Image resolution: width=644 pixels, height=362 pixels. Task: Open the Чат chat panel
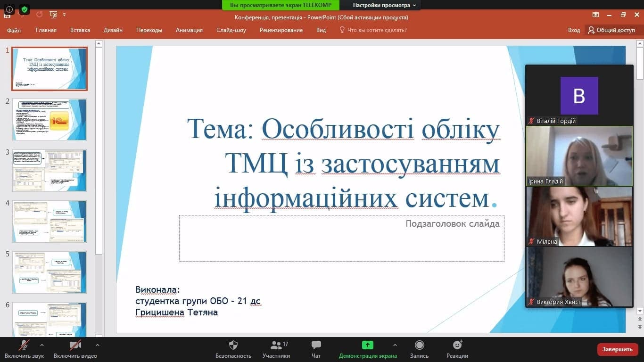tap(316, 346)
